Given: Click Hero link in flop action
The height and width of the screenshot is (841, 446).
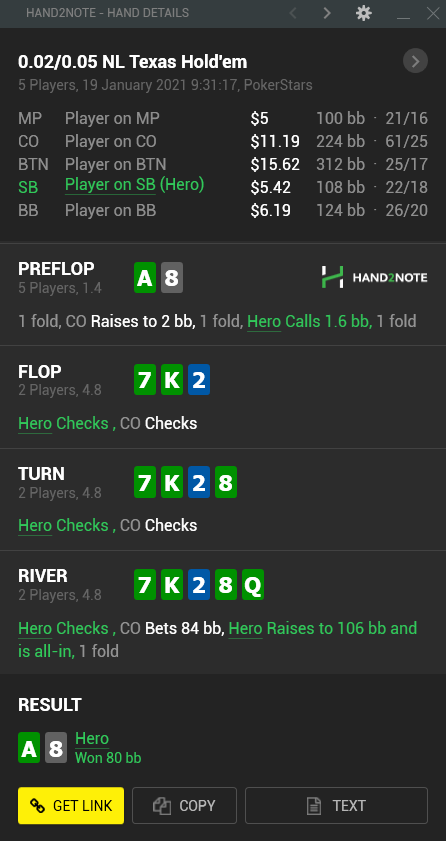Looking at the screenshot, I should [35, 423].
